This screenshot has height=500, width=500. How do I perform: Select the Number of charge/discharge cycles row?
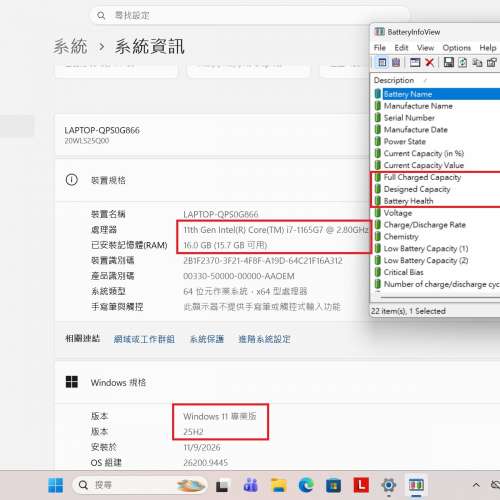tap(437, 284)
